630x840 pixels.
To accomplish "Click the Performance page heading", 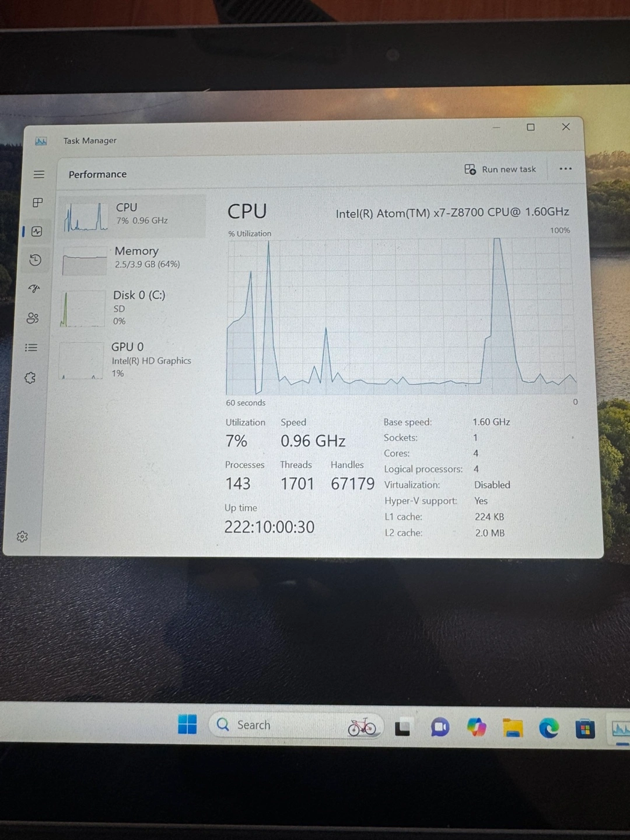I will [x=97, y=174].
